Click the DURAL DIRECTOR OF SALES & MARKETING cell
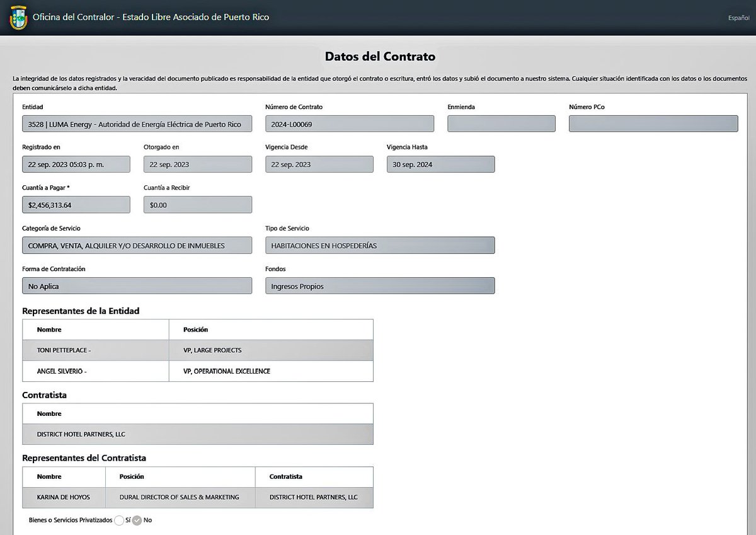The image size is (756, 535). tap(180, 497)
